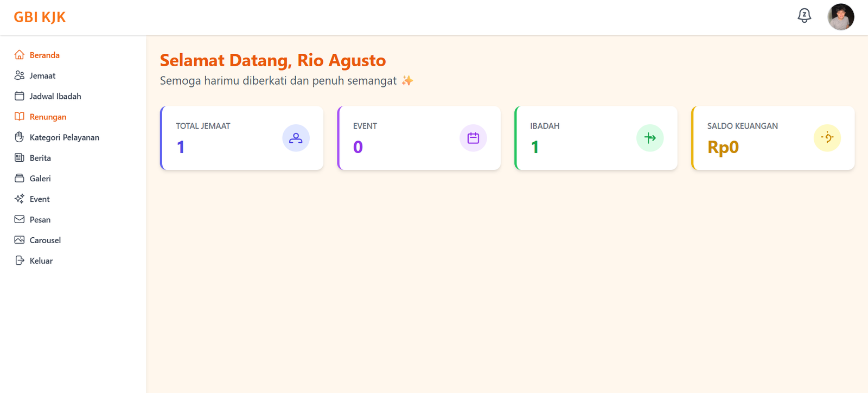Image resolution: width=868 pixels, height=393 pixels.
Task: Click the Galeri sidebar icon
Action: [20, 179]
